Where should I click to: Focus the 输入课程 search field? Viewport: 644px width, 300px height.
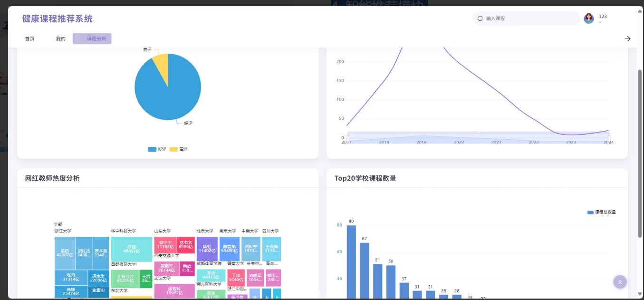coord(526,19)
